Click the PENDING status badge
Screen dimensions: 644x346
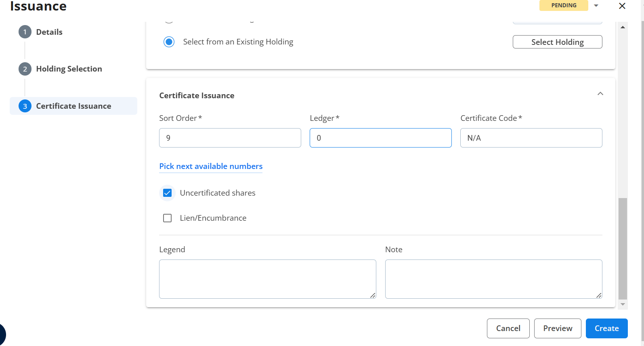[x=564, y=6]
